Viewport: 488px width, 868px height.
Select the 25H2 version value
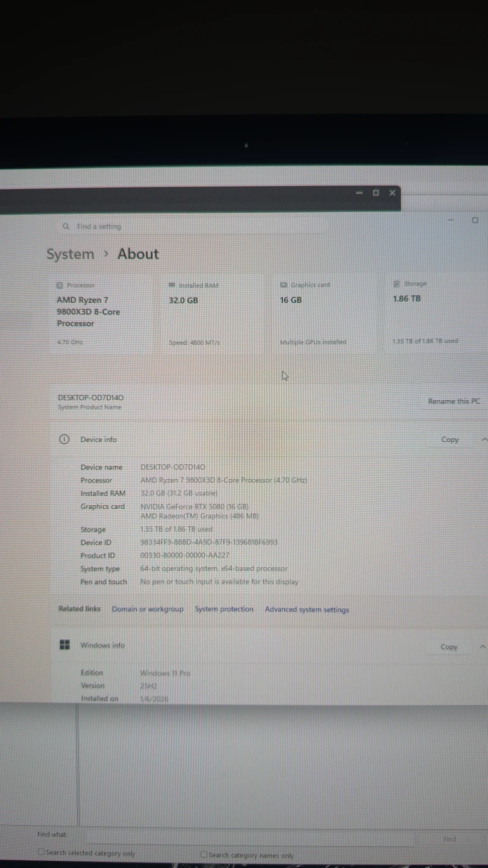point(148,686)
